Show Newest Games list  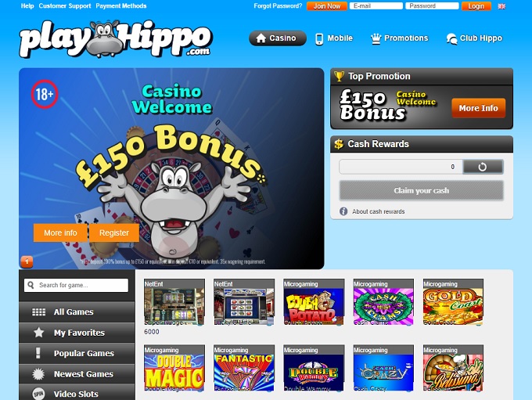(x=77, y=374)
